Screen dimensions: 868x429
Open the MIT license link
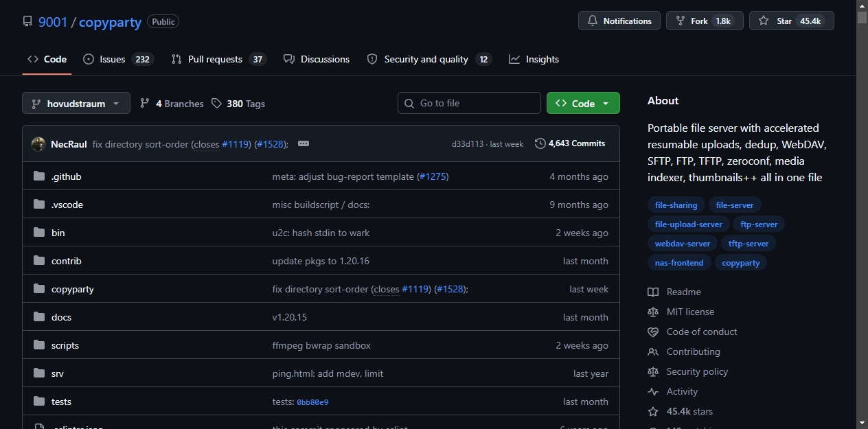pos(681,312)
